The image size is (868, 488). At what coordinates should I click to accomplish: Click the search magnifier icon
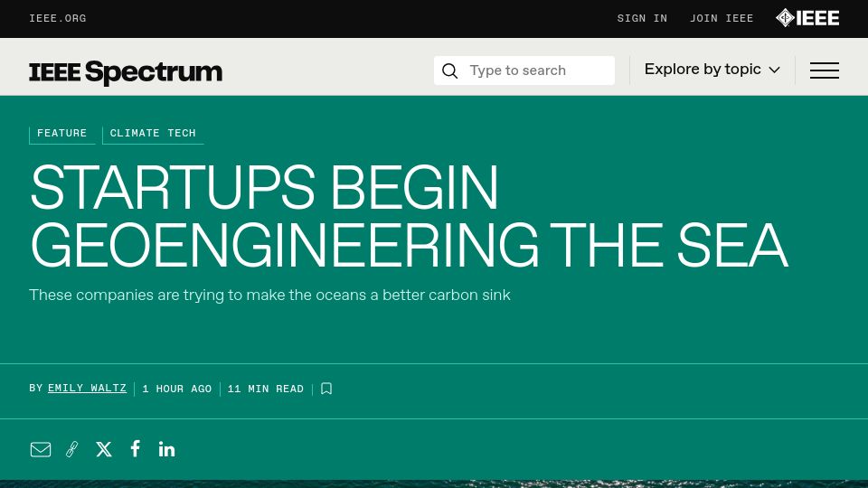450,70
